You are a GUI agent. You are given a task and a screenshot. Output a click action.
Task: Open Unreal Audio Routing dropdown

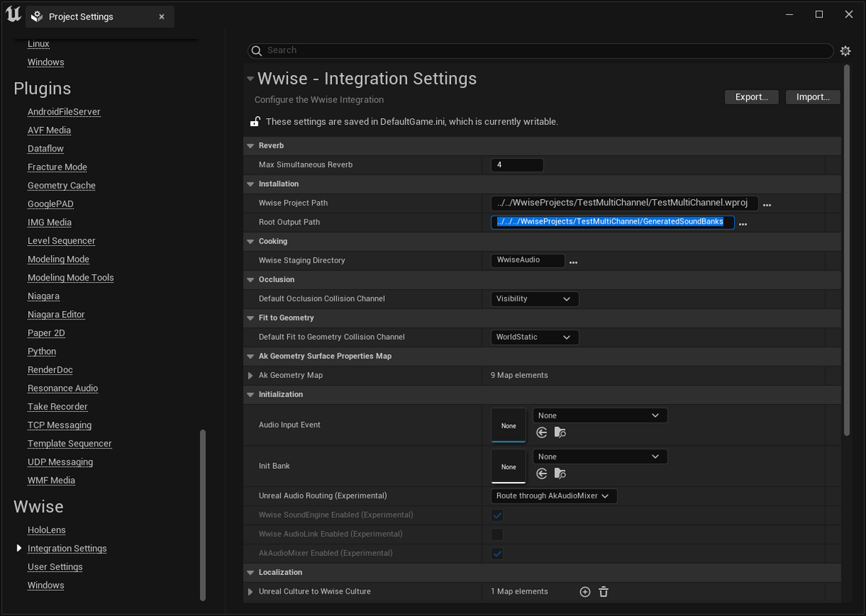pyautogui.click(x=554, y=496)
